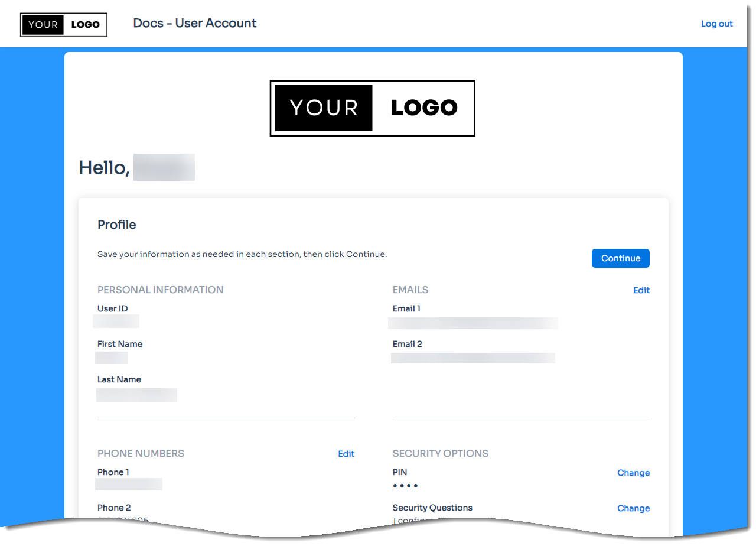Click the small YOUR LOGO in header
This screenshot has width=756, height=546.
tap(64, 25)
